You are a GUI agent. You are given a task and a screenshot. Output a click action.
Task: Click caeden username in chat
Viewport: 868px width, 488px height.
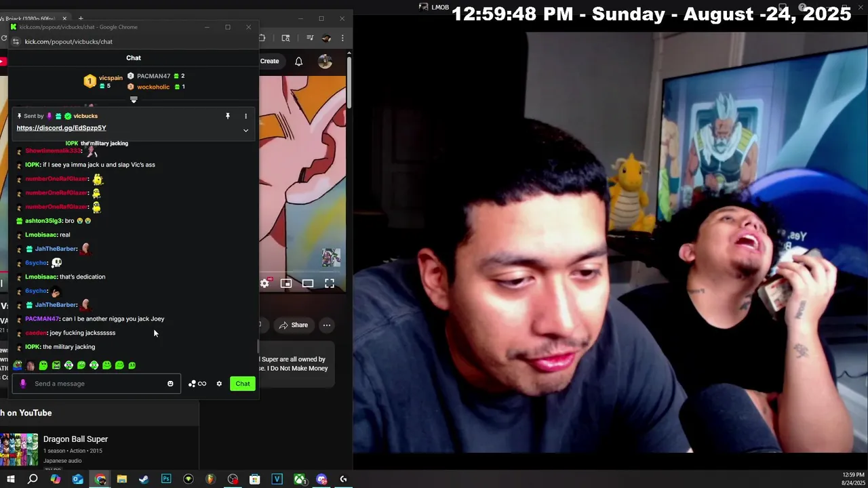click(35, 333)
